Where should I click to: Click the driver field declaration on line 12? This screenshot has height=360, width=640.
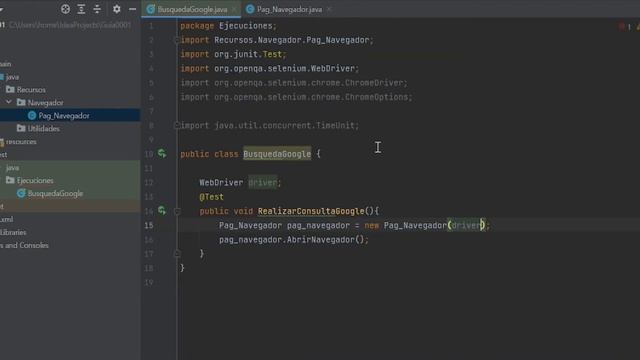tap(262, 182)
